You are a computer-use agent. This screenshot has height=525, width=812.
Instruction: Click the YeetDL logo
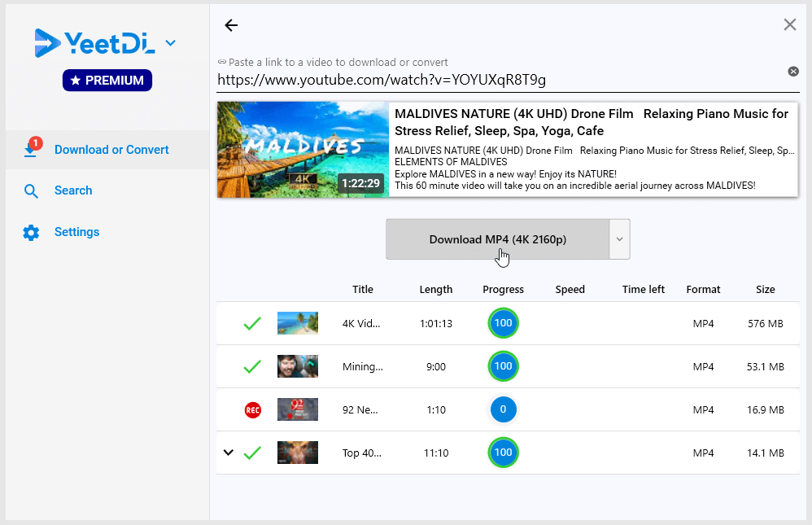pos(95,43)
